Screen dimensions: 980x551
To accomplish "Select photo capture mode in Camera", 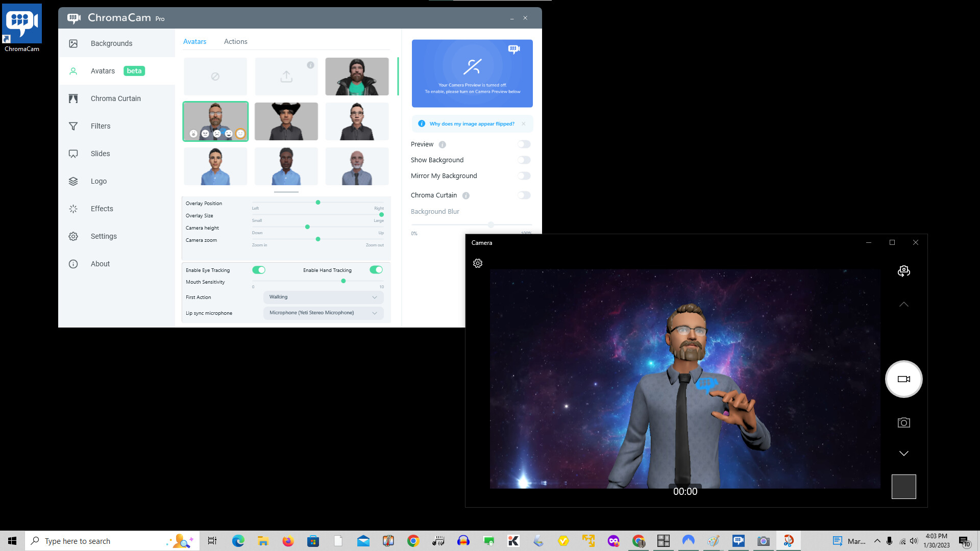I will tap(903, 422).
